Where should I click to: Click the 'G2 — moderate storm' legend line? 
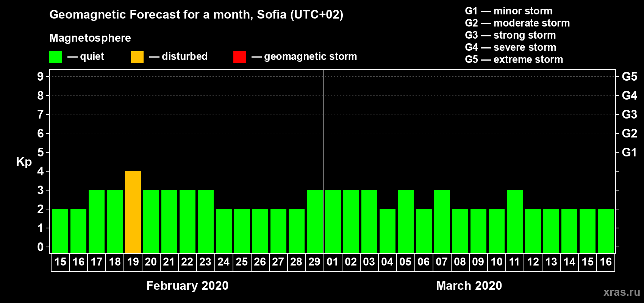(517, 23)
